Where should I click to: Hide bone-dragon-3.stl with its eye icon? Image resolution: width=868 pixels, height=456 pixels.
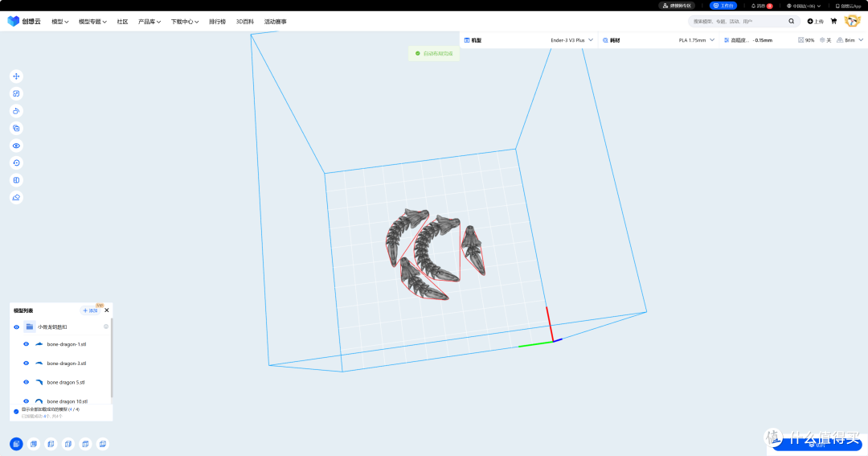tap(26, 364)
